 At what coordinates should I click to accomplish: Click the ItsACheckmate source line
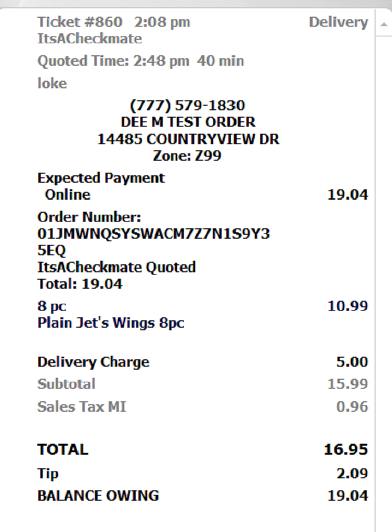coord(90,39)
